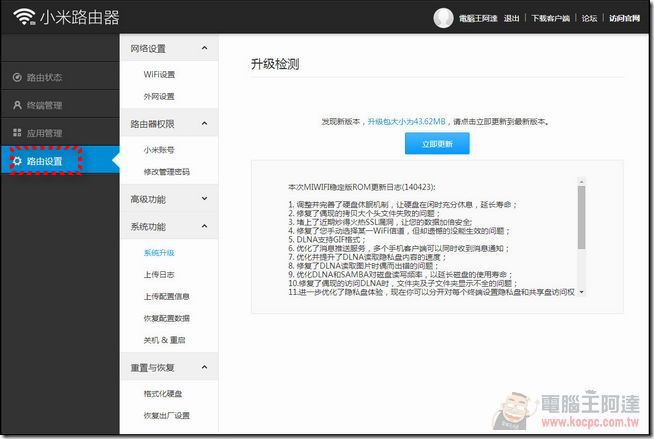
Task: Click the changelog scroll down arrow
Action: pyautogui.click(x=581, y=292)
